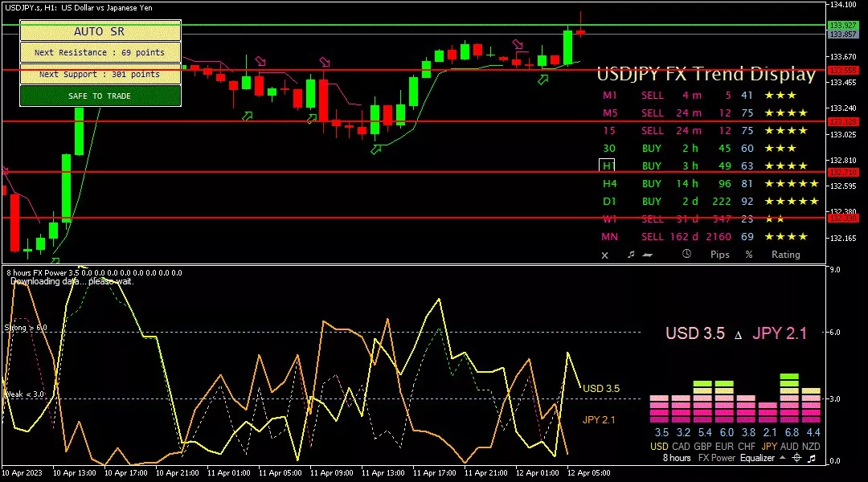The image size is (868, 482).
Task: Click D1 pips value 222
Action: click(721, 202)
